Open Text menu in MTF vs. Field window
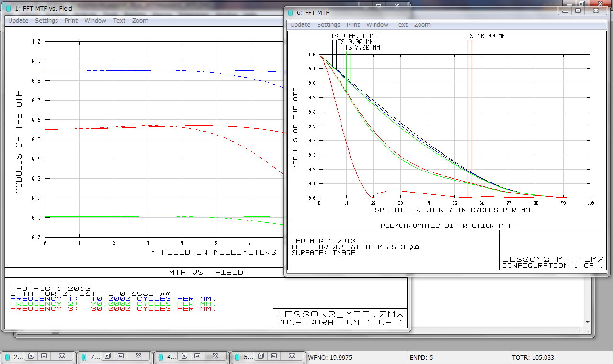The width and height of the screenshot is (613, 364). tap(119, 21)
